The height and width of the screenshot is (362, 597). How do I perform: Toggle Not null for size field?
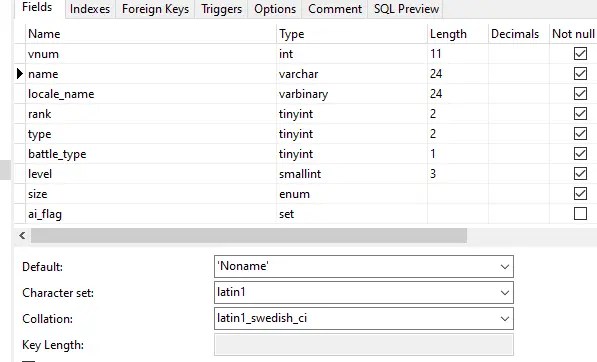(580, 194)
